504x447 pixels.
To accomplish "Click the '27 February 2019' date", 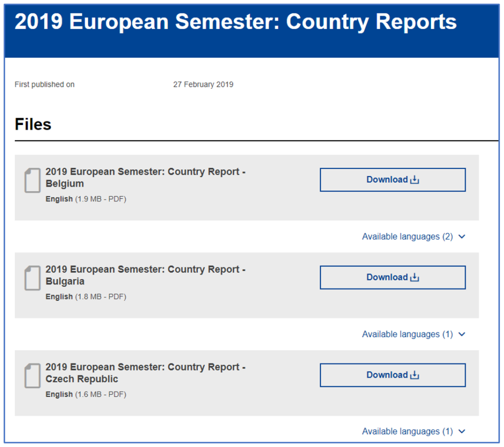I will [x=203, y=85].
